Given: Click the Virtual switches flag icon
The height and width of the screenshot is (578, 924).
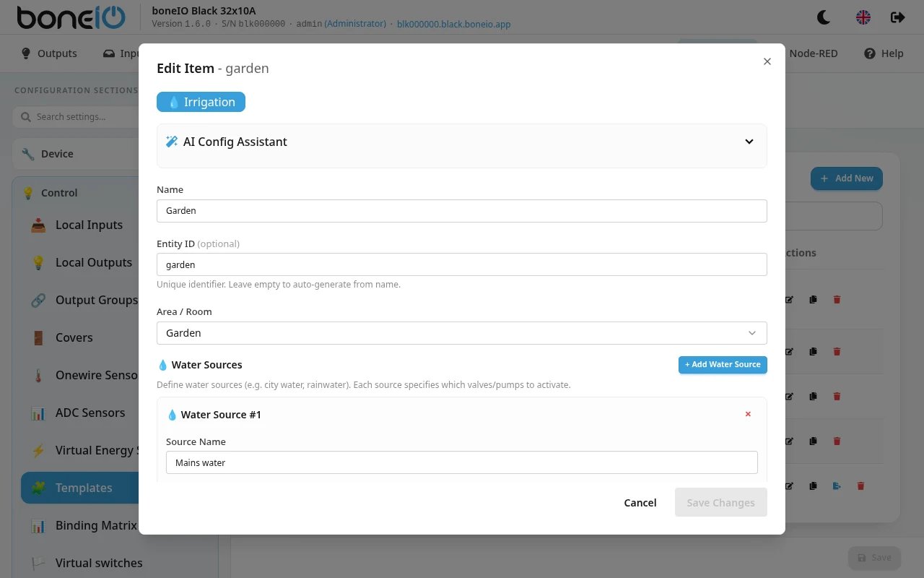Looking at the screenshot, I should (38, 563).
